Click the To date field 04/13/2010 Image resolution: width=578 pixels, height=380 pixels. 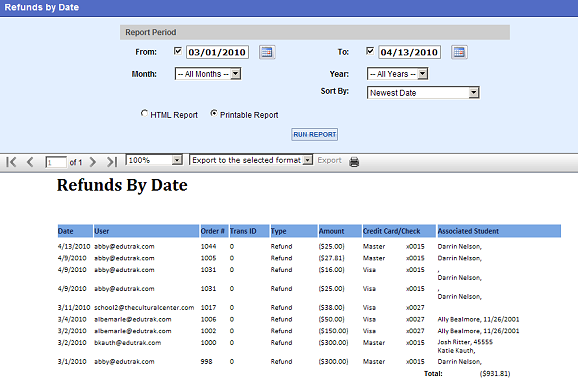click(409, 52)
